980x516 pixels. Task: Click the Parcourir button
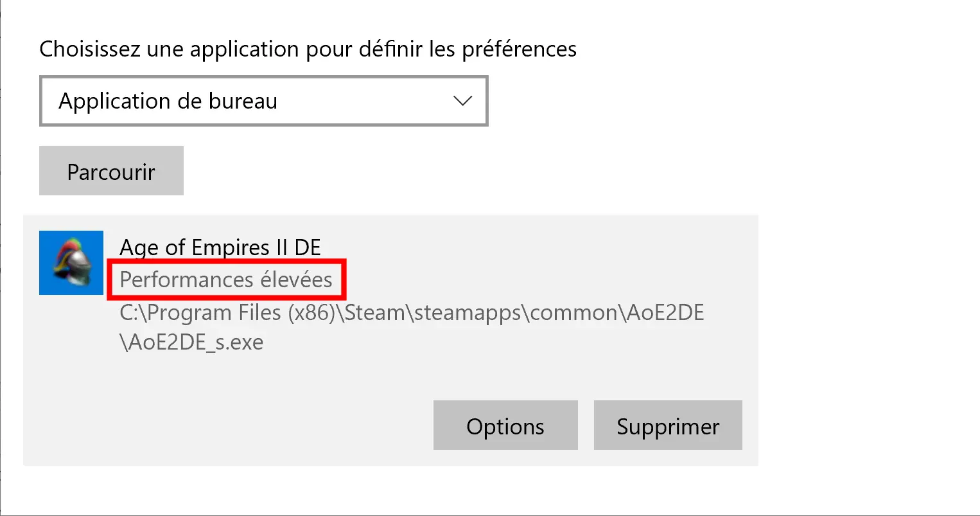(111, 171)
